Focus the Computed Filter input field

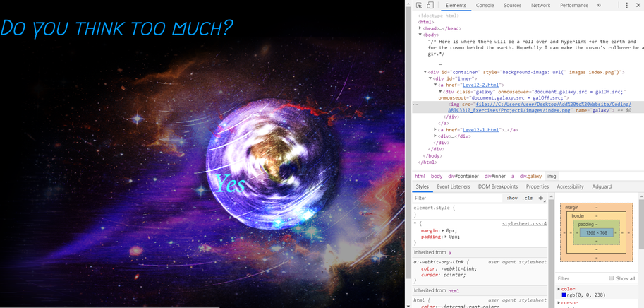pyautogui.click(x=581, y=278)
